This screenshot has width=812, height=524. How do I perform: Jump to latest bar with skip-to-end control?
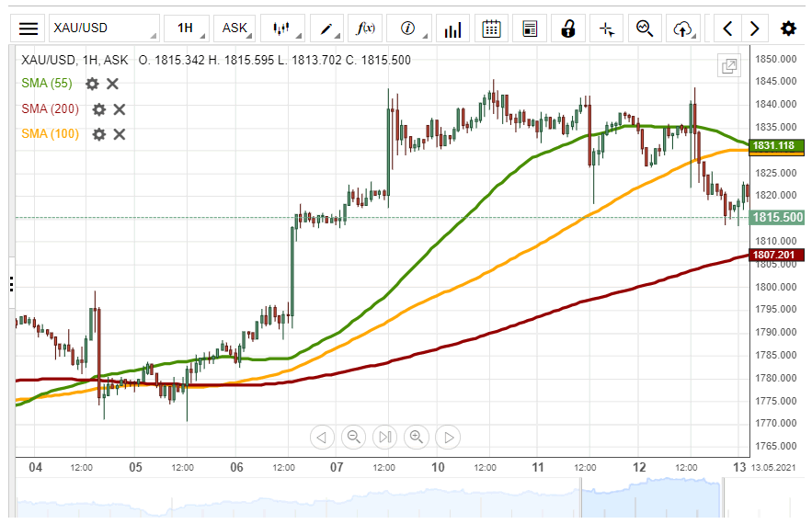[384, 437]
